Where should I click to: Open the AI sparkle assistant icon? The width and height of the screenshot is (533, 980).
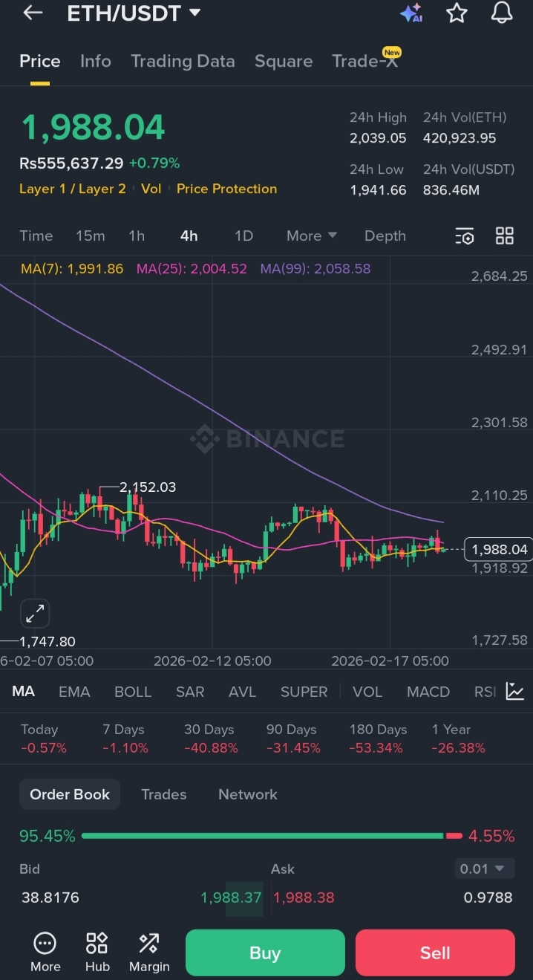411,13
